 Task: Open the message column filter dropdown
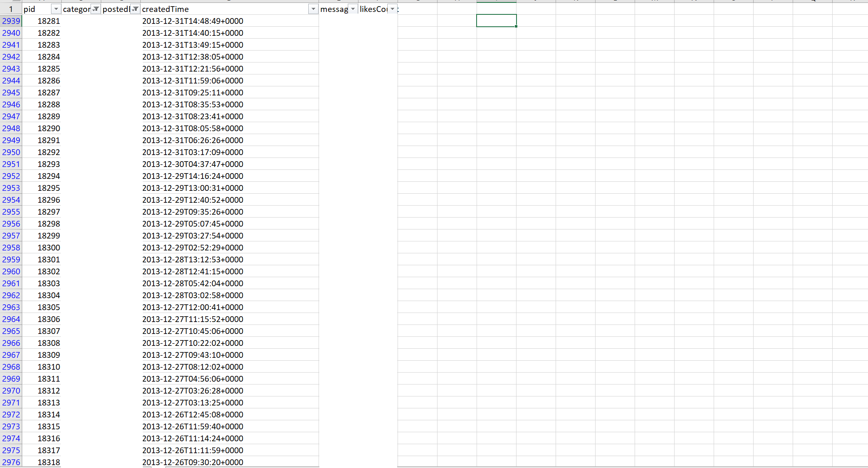tap(353, 9)
